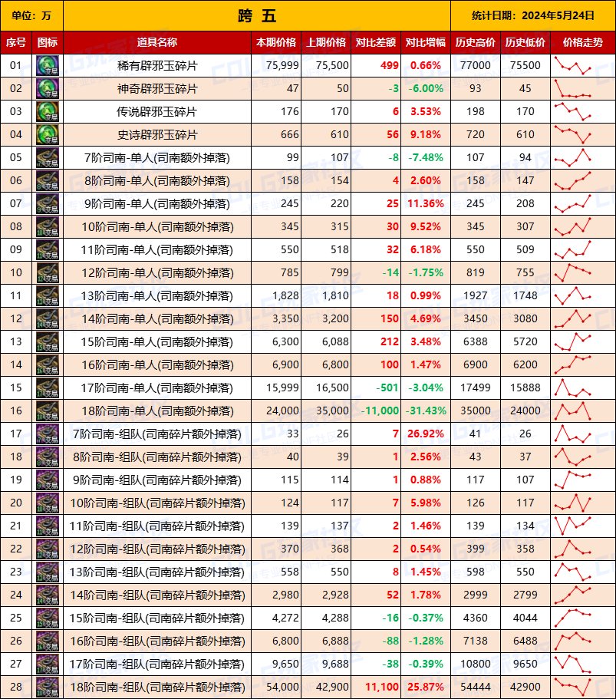Screen dimensions: 616x699
Task: Select the -11,000 difference cell
Action: 376,411
